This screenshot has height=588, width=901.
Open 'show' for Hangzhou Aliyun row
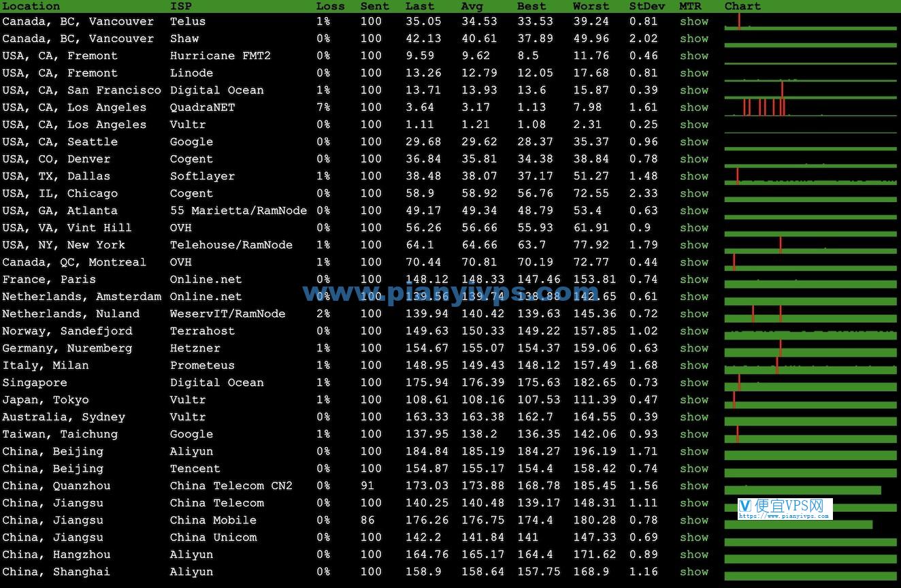click(694, 555)
